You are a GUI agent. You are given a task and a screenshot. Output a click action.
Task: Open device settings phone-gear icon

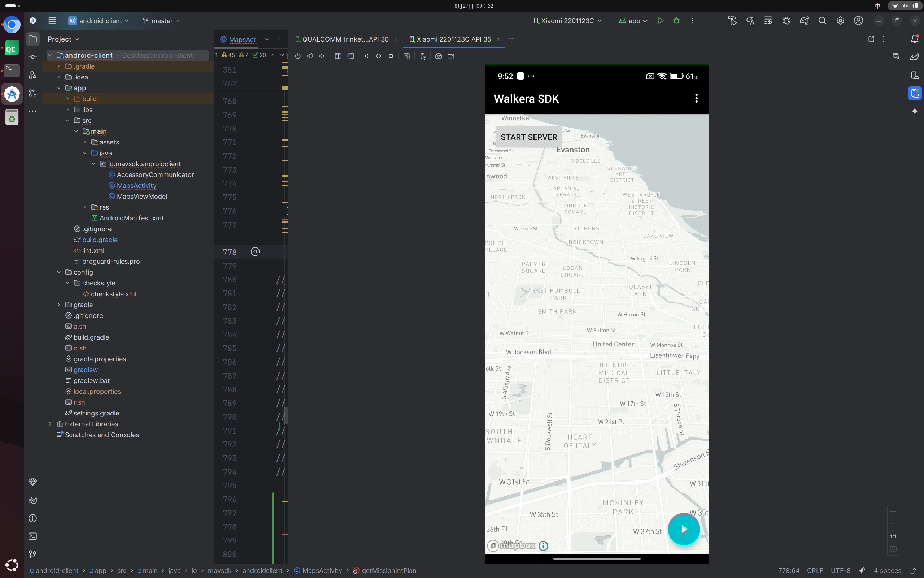tap(423, 56)
